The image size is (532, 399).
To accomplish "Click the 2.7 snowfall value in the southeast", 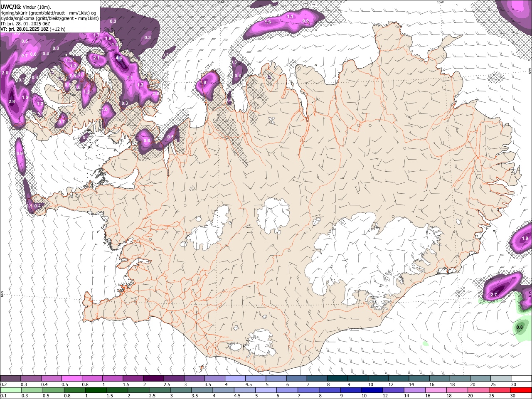I will [x=494, y=295].
